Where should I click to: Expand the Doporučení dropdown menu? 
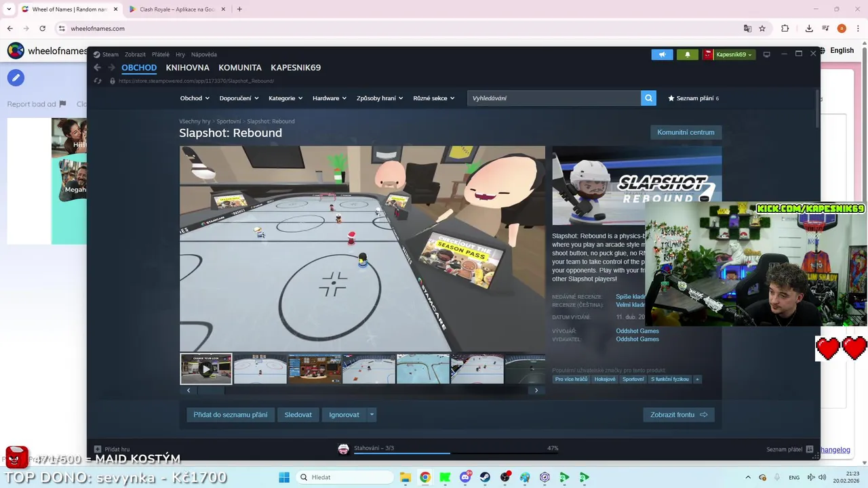[239, 98]
